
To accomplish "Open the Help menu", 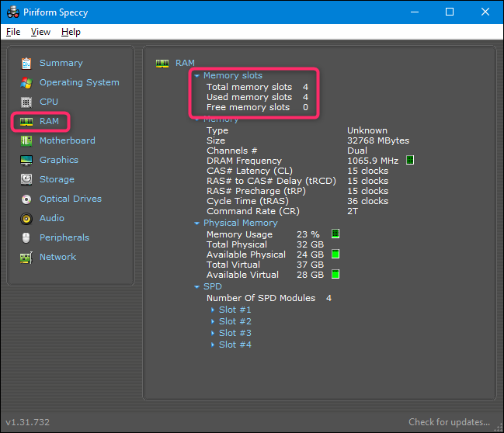I will (x=71, y=32).
